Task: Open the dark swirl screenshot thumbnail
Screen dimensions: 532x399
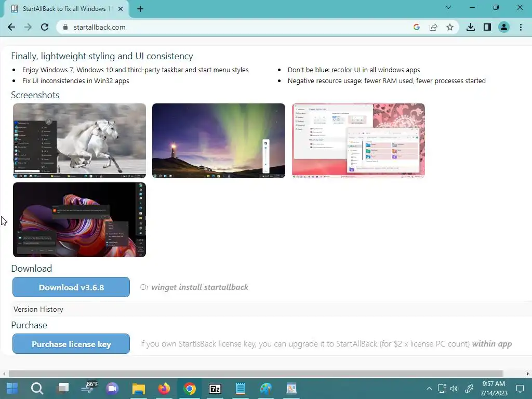Action: 79,220
